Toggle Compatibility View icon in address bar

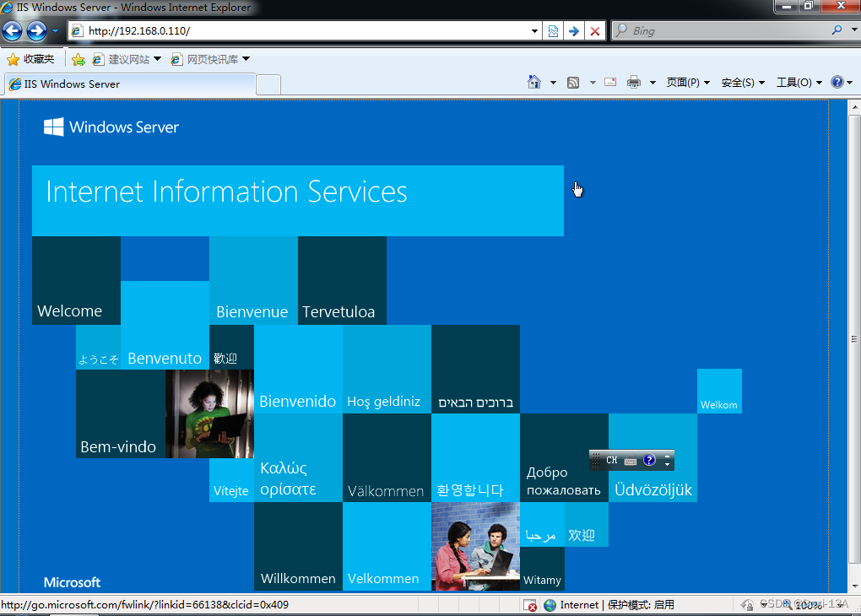tap(553, 31)
